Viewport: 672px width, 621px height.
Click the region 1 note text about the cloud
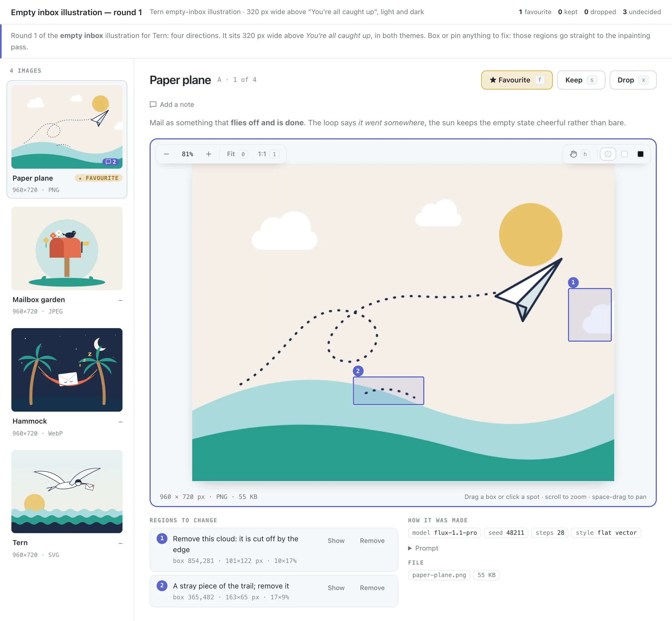(x=235, y=544)
